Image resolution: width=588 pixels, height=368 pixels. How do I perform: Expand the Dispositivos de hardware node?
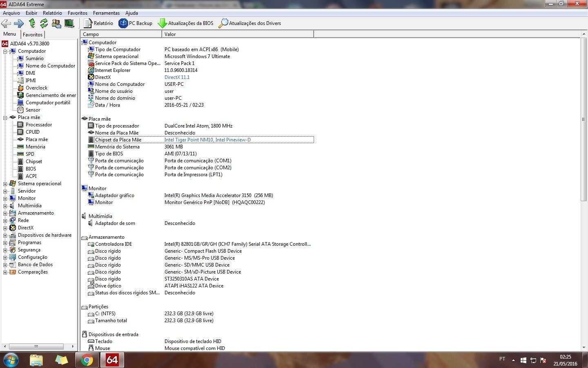(x=5, y=235)
